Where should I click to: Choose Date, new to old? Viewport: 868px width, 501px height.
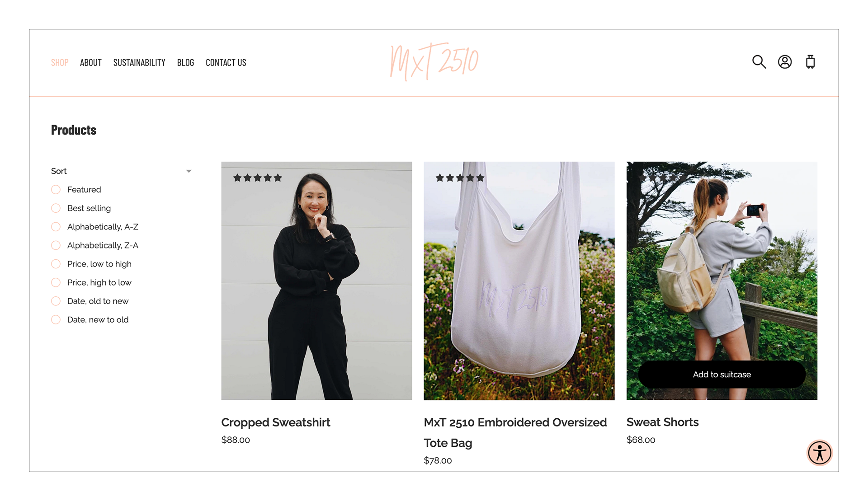tap(90, 320)
